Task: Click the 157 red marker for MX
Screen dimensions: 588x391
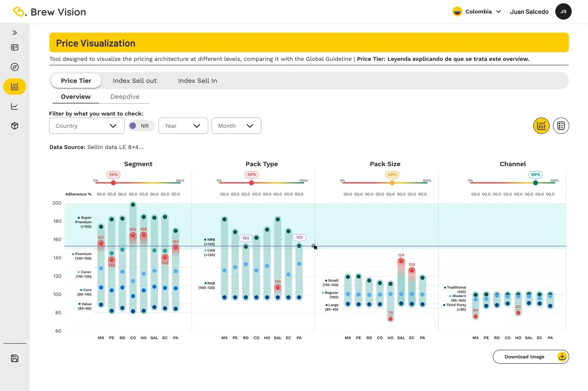Action: pos(101,244)
